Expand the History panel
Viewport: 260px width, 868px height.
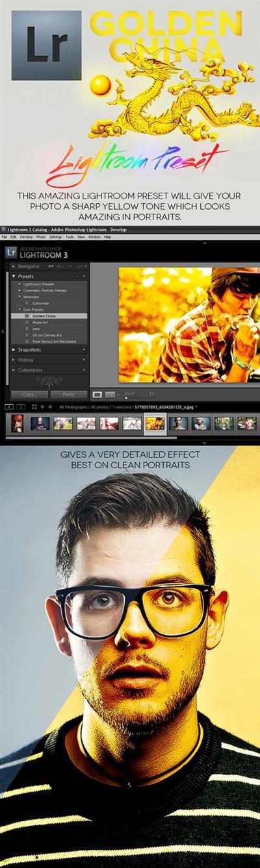[14, 360]
